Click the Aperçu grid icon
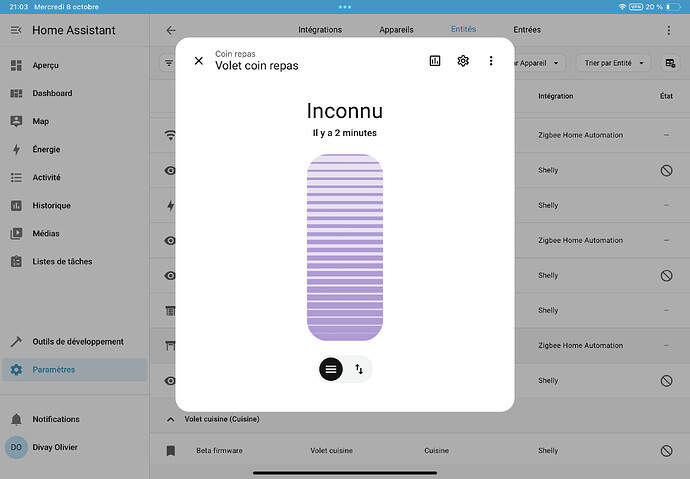This screenshot has width=690, height=479. (16, 65)
